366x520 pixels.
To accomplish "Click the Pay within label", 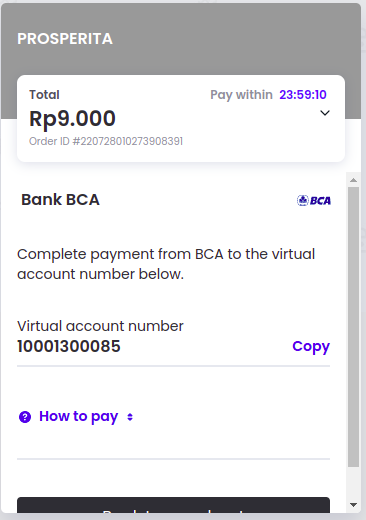I will click(x=241, y=95).
